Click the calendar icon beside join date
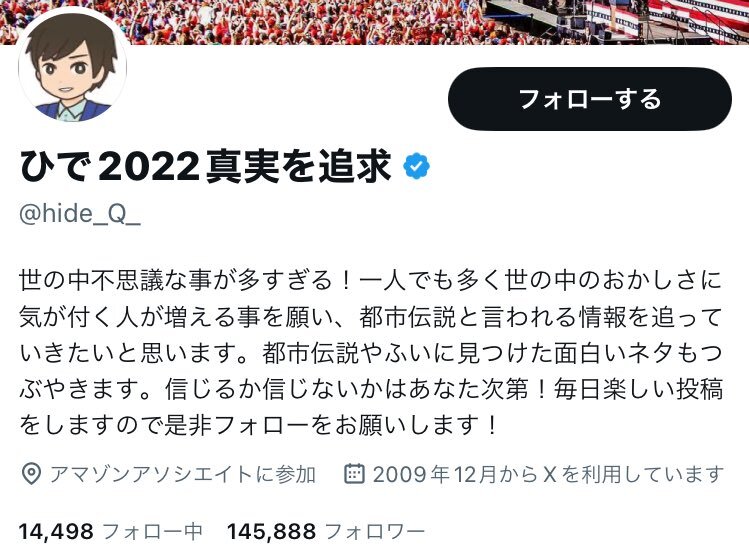 coord(354,473)
